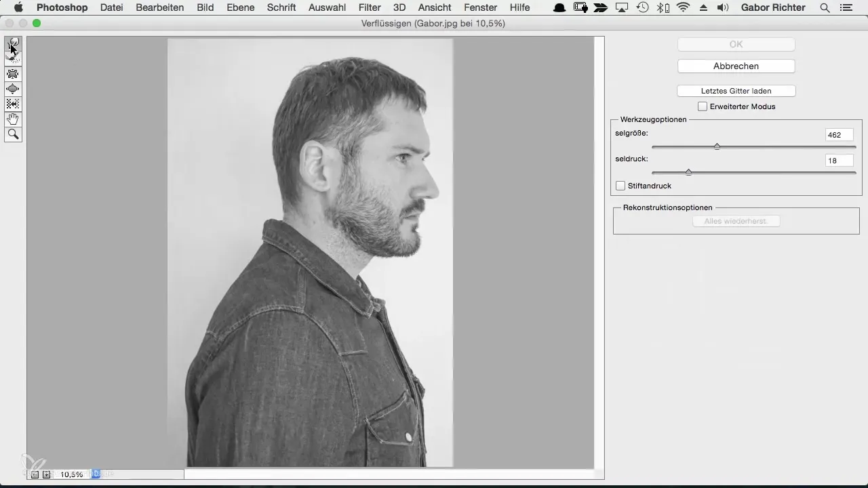Select the Reconstruct brush tool
868x488 pixels.
13,59
